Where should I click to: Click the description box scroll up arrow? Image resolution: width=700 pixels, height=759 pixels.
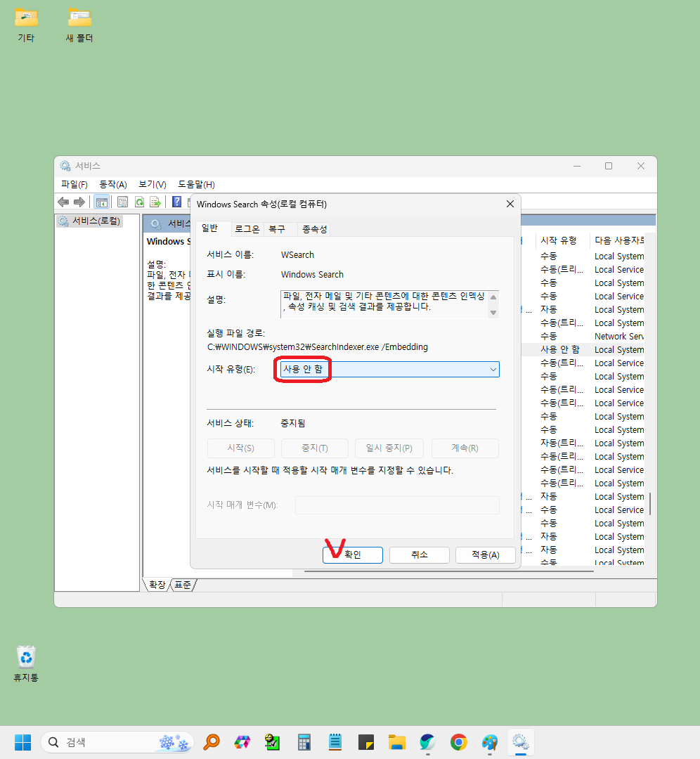click(493, 297)
